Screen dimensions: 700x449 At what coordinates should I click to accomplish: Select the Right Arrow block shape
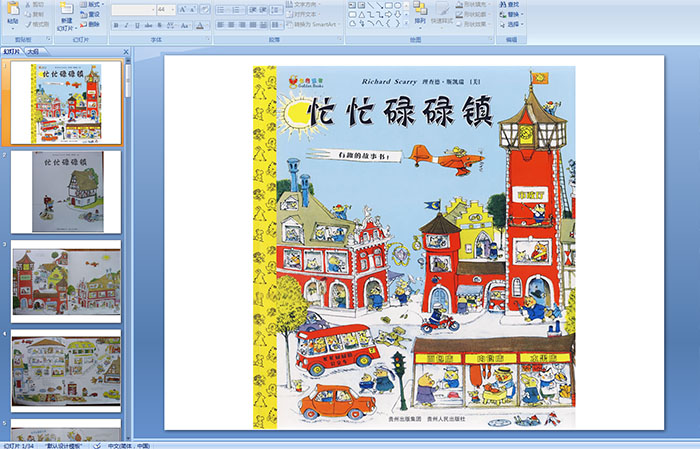click(x=388, y=14)
